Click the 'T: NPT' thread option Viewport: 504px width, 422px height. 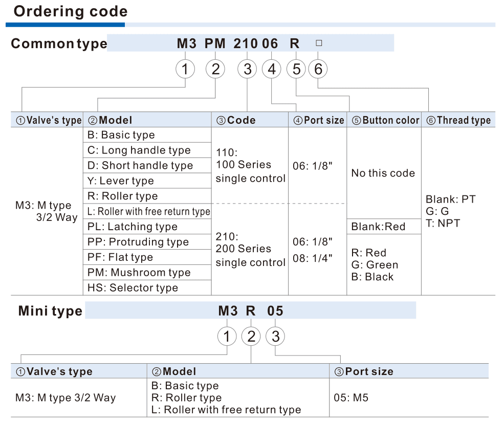pos(443,223)
